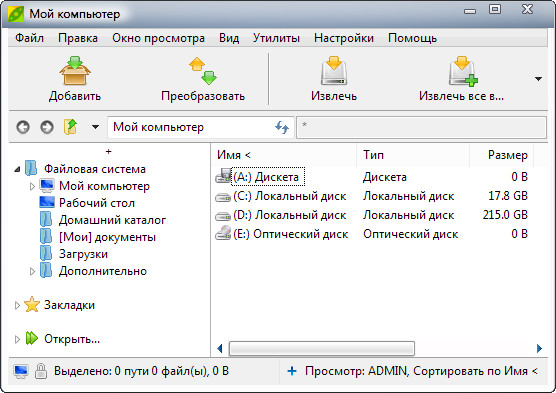Click the computer icon in status bar
The height and width of the screenshot is (393, 556).
(x=21, y=371)
